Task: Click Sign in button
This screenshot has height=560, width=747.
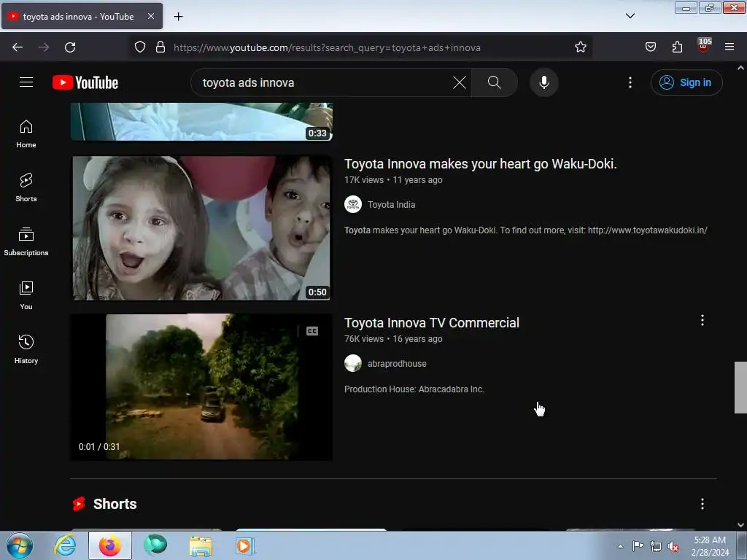Action: tap(686, 82)
